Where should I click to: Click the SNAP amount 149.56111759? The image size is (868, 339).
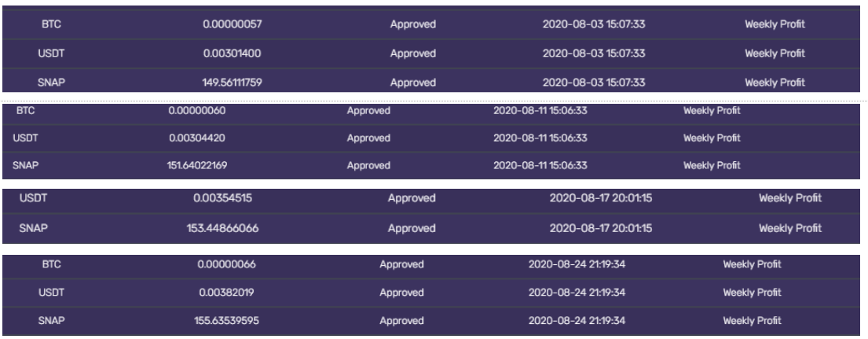[232, 82]
